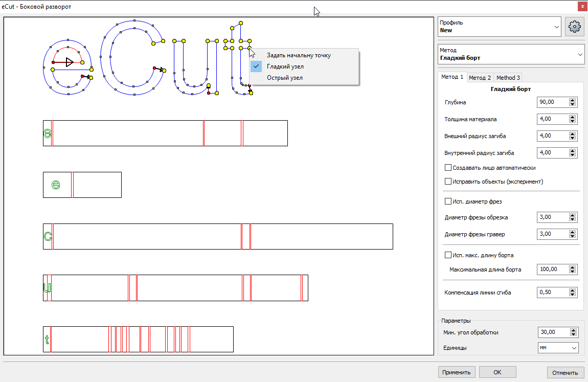Click the Внешний радиус загиба field
This screenshot has height=382, width=588.
tap(553, 136)
